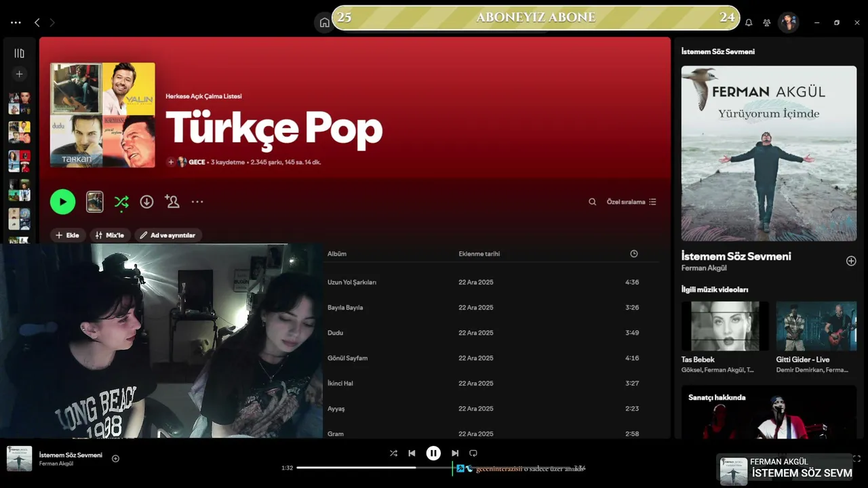Open the three-dot app menu in the title bar

(x=16, y=22)
